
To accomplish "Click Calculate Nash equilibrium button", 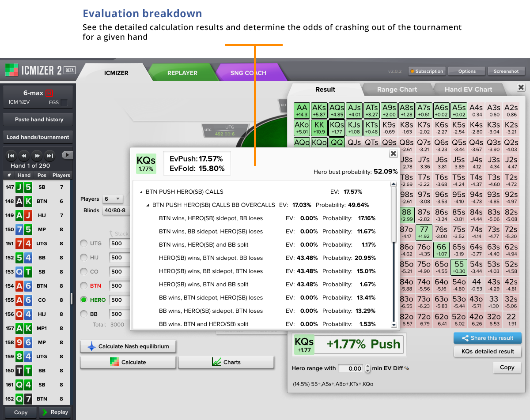I will 128,346.
